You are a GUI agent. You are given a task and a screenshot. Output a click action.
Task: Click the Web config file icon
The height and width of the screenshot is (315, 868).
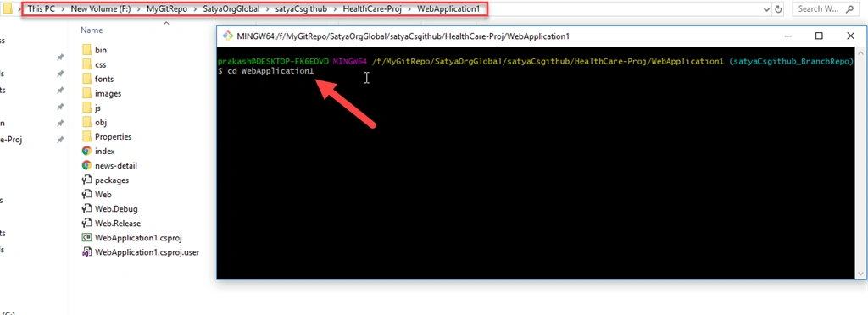(x=86, y=194)
